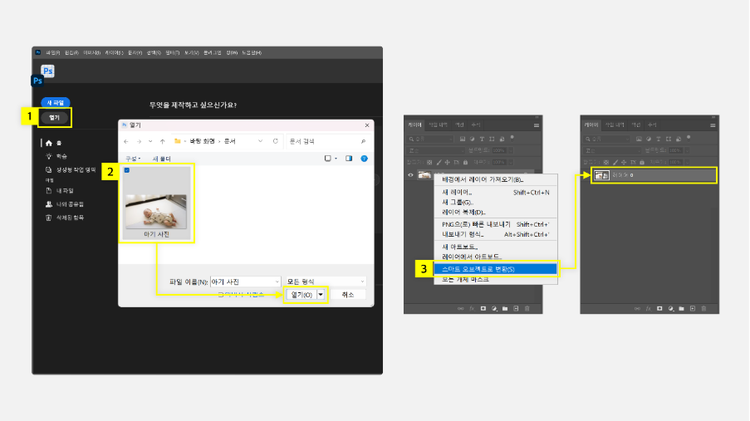Open 생성형 작업 영역 in the sidebar
This screenshot has height=421, width=750.
pos(71,170)
